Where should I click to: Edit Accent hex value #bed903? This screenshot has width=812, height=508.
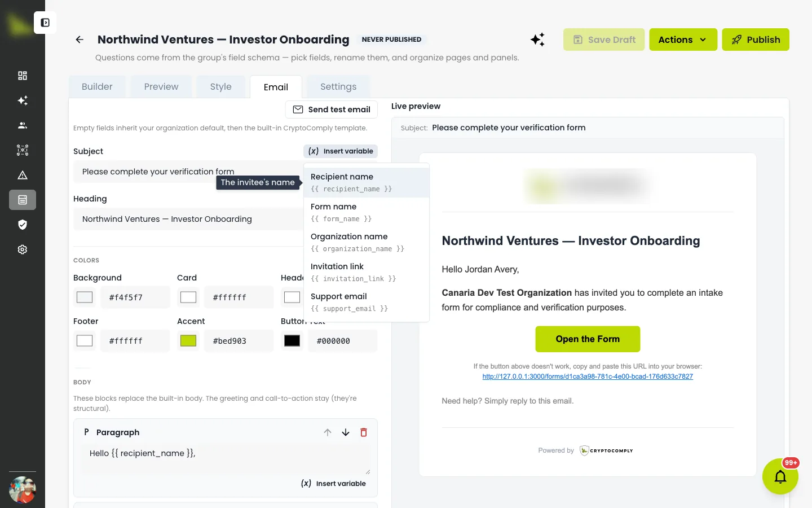click(239, 341)
